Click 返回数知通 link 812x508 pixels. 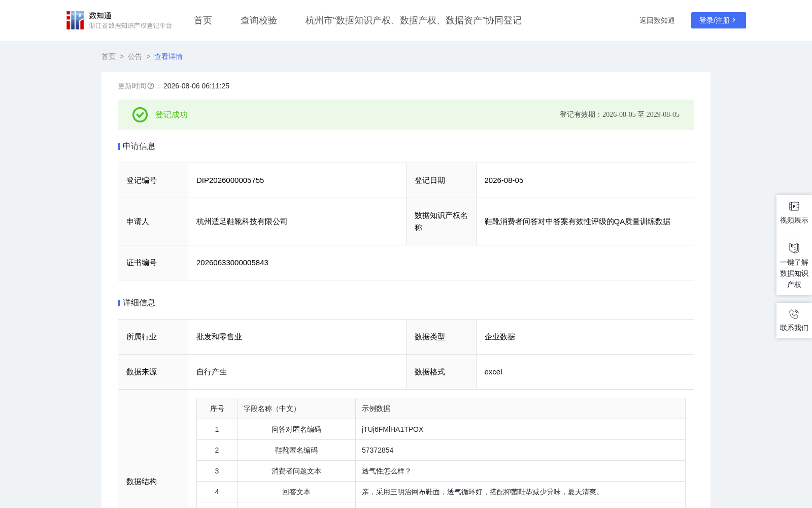(x=657, y=20)
